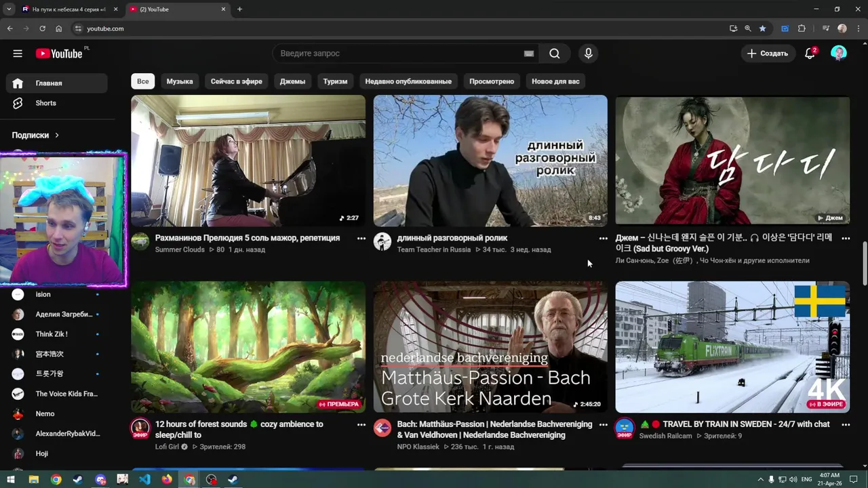Open the YouTube hamburger guide menu

pyautogui.click(x=18, y=54)
